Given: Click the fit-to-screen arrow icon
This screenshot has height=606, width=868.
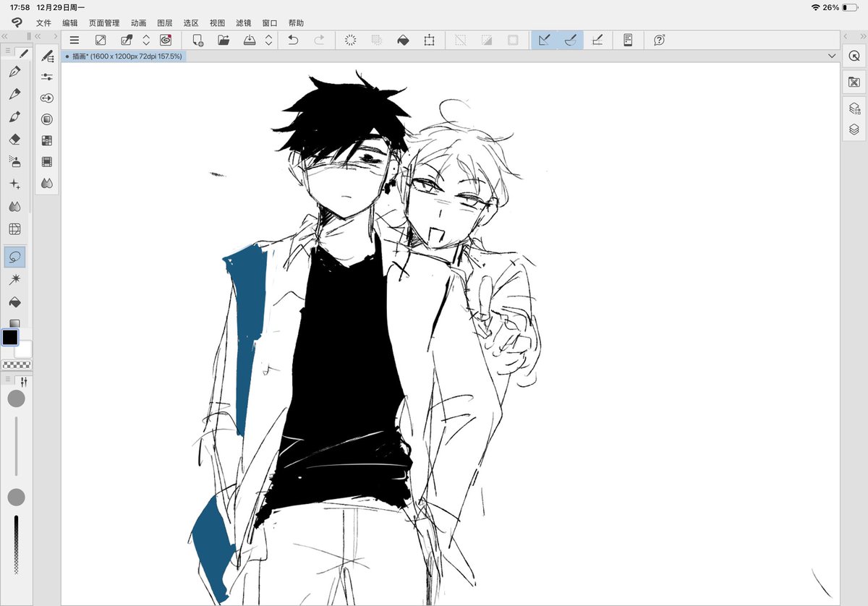Looking at the screenshot, I should pos(101,40).
